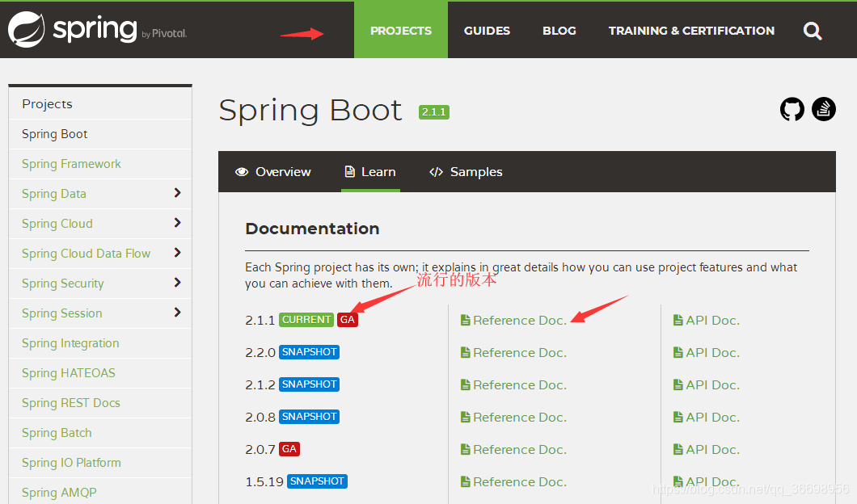The image size is (857, 504).
Task: Click the SNAPSHOT badge for 2.1.2
Action: [x=310, y=384]
